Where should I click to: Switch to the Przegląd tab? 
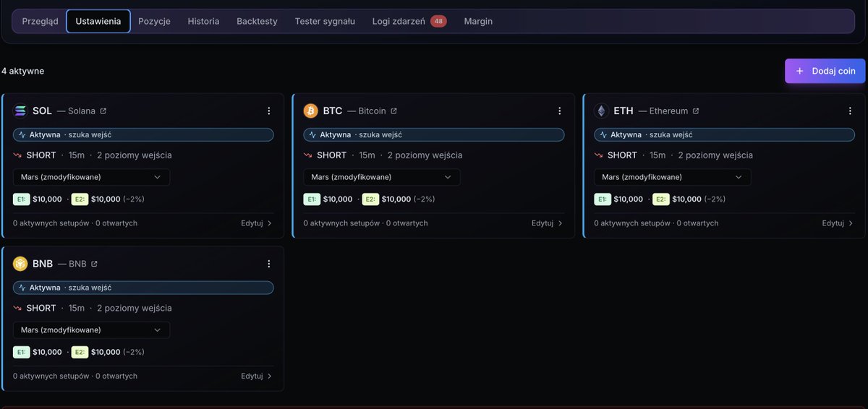coord(40,21)
